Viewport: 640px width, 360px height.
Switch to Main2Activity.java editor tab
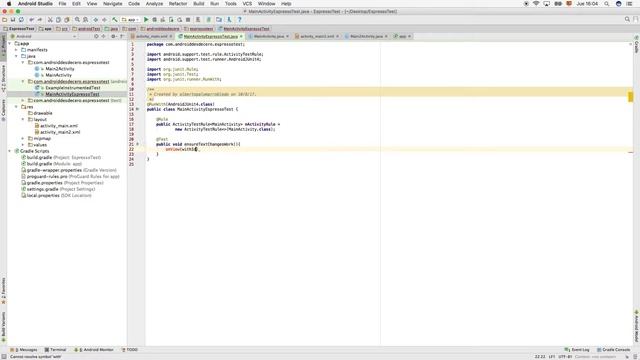click(366, 36)
